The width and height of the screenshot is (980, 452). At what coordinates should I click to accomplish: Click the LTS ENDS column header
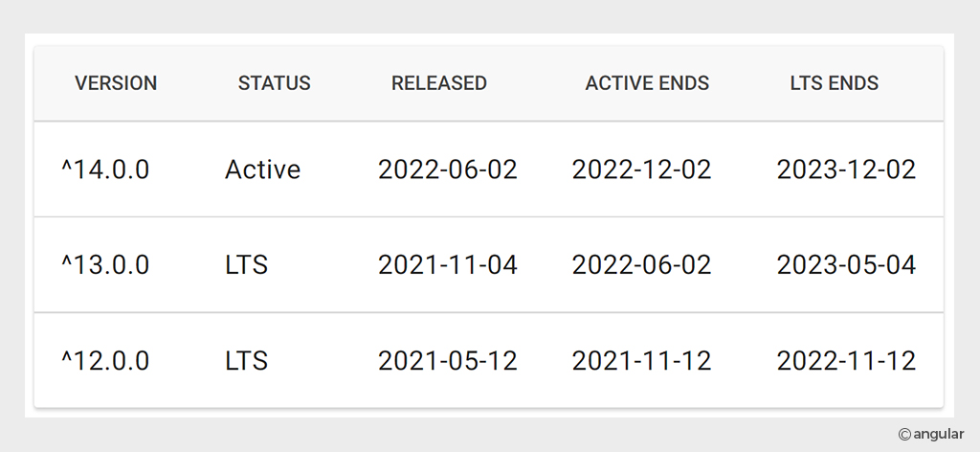(x=835, y=83)
